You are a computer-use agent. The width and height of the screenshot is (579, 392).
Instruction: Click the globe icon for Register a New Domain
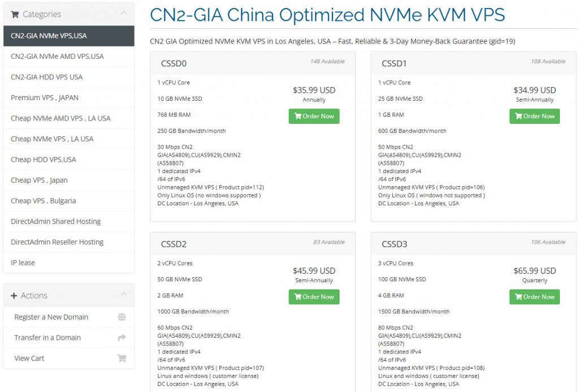122,317
